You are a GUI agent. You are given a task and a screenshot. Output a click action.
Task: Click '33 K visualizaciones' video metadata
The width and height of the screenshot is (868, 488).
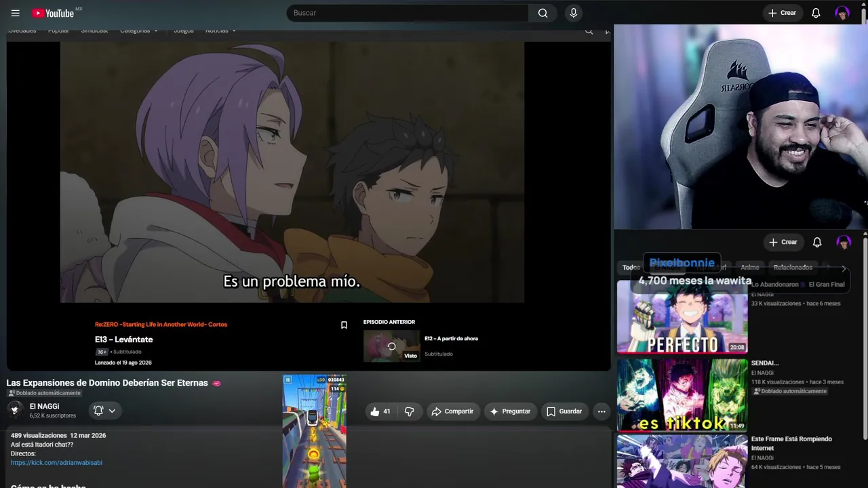776,304
